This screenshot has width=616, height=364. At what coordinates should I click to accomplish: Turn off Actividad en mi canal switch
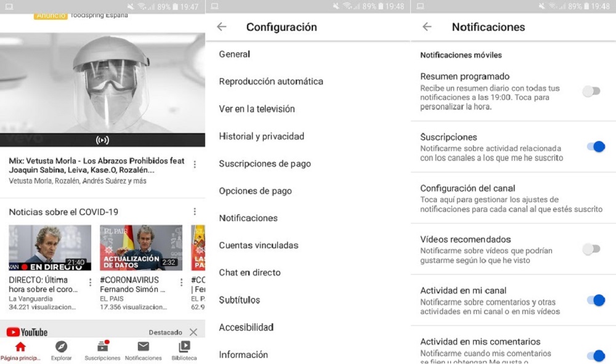coord(596,301)
